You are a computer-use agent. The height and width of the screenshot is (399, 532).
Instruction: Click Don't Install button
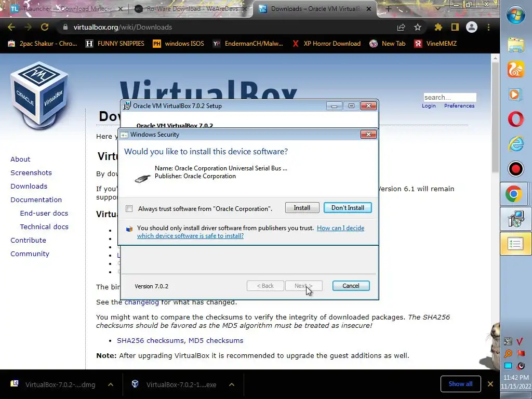(x=348, y=208)
